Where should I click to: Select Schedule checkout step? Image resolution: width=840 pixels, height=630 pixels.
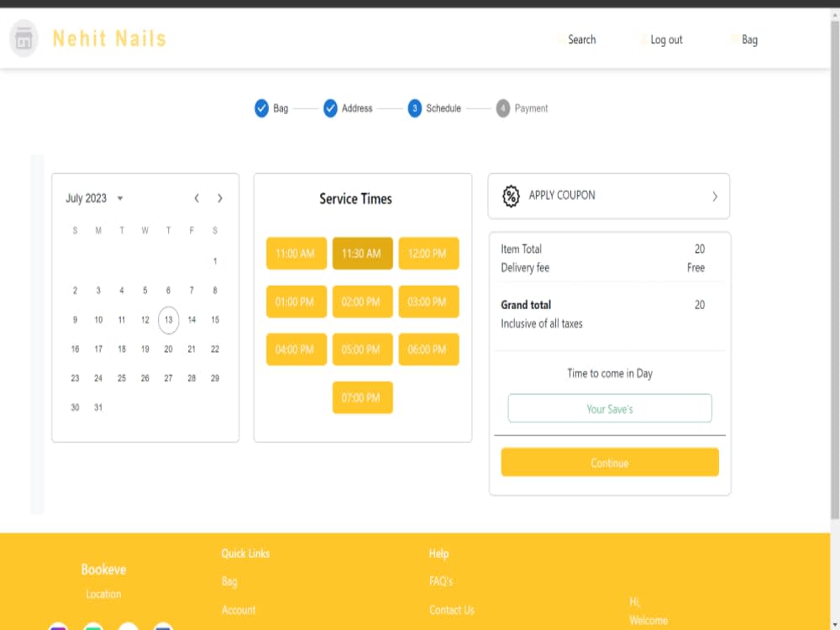click(434, 108)
